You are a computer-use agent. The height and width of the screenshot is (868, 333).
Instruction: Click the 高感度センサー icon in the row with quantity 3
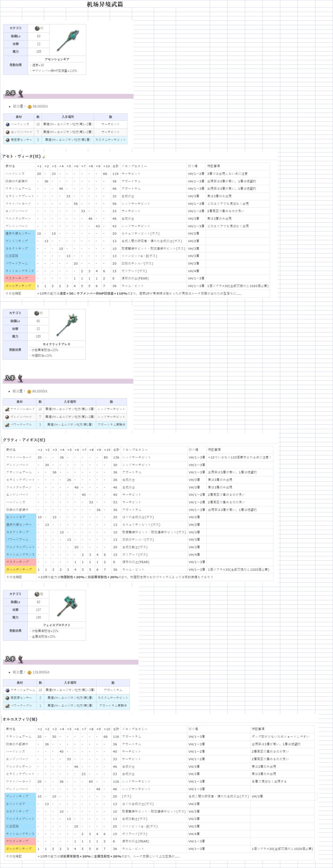point(7,140)
